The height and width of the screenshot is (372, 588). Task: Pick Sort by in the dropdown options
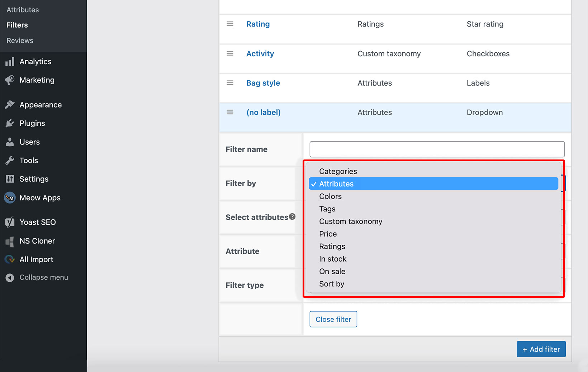click(x=331, y=283)
